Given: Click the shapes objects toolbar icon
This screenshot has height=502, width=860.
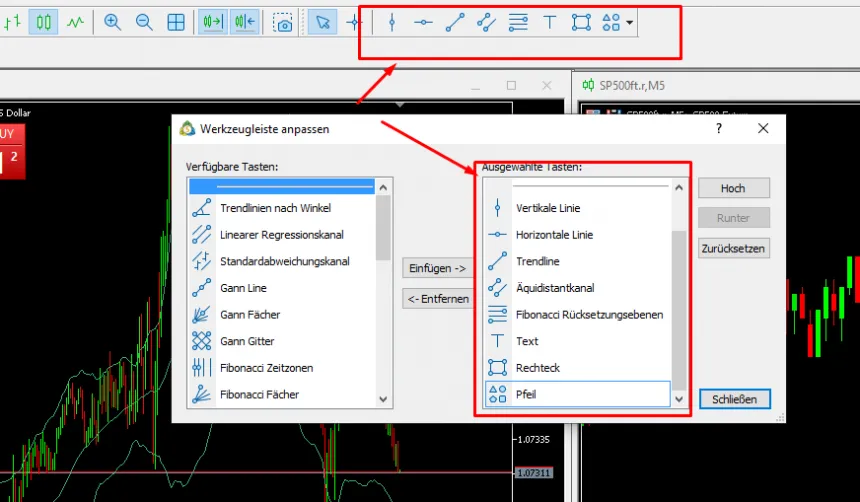Looking at the screenshot, I should tap(611, 22).
